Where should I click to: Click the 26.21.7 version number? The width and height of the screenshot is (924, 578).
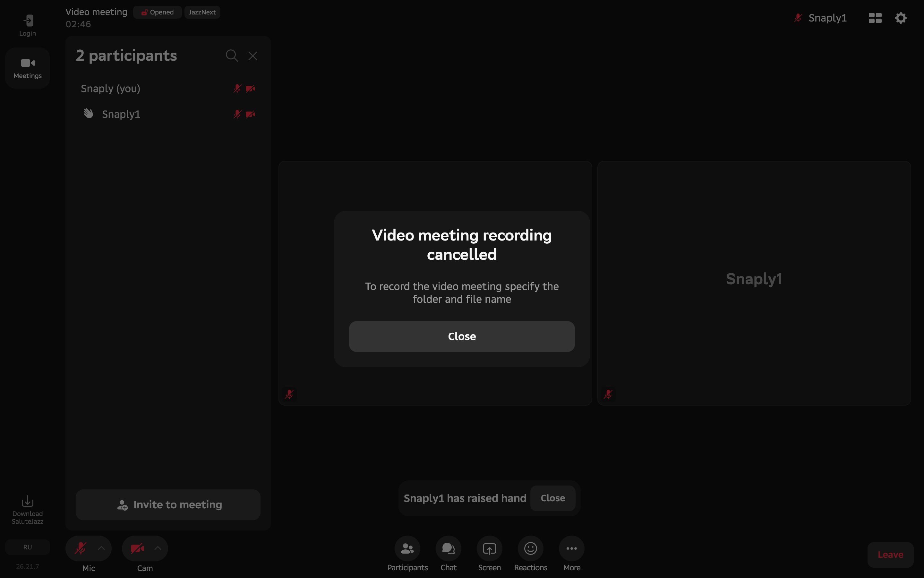[28, 566]
